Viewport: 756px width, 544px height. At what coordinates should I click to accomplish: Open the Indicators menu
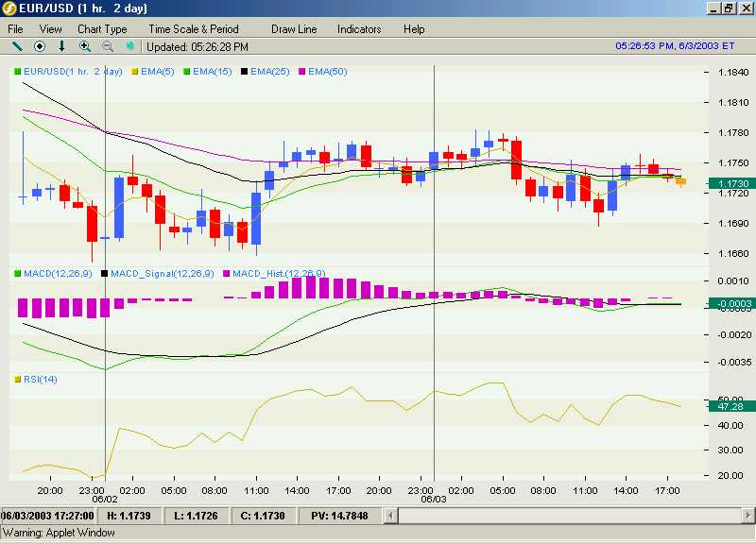click(x=359, y=29)
